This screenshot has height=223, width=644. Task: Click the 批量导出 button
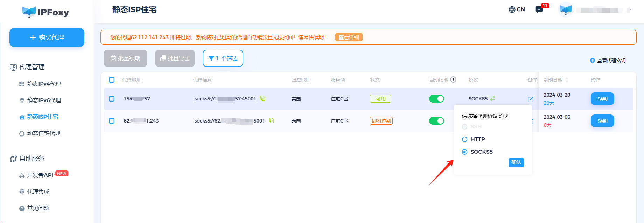click(175, 58)
